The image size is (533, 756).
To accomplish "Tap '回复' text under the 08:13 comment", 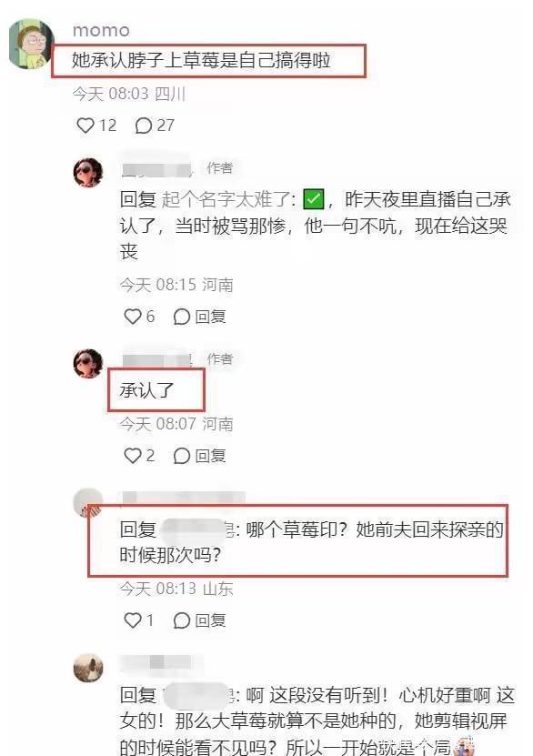I will [x=211, y=620].
